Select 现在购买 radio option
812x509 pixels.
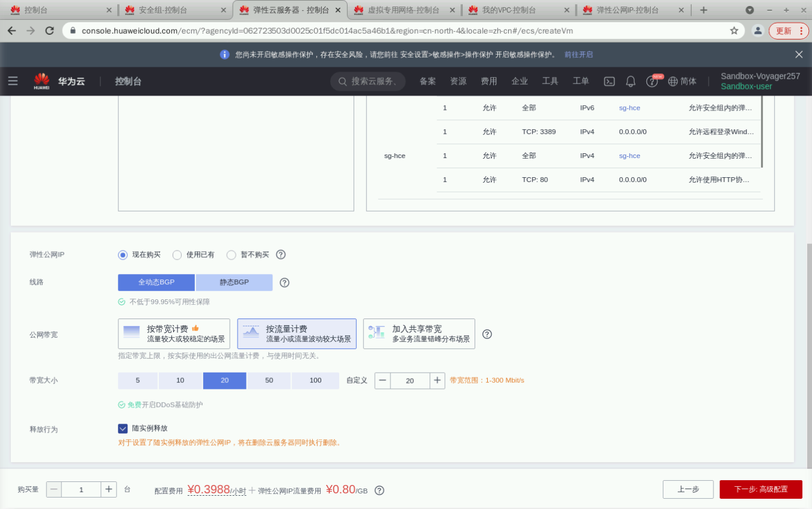click(x=123, y=255)
